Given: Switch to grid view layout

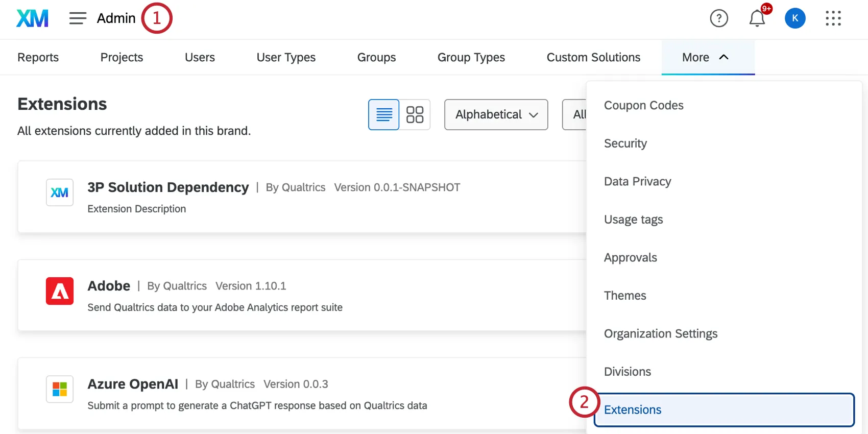Looking at the screenshot, I should pyautogui.click(x=415, y=114).
